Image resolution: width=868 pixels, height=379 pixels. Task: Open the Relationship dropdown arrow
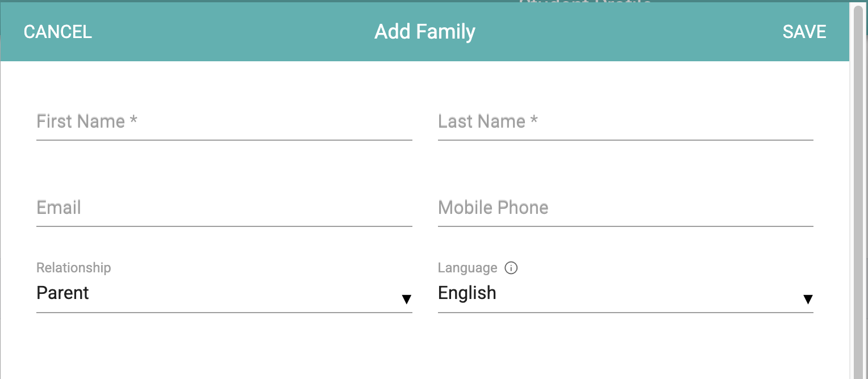[x=406, y=299]
